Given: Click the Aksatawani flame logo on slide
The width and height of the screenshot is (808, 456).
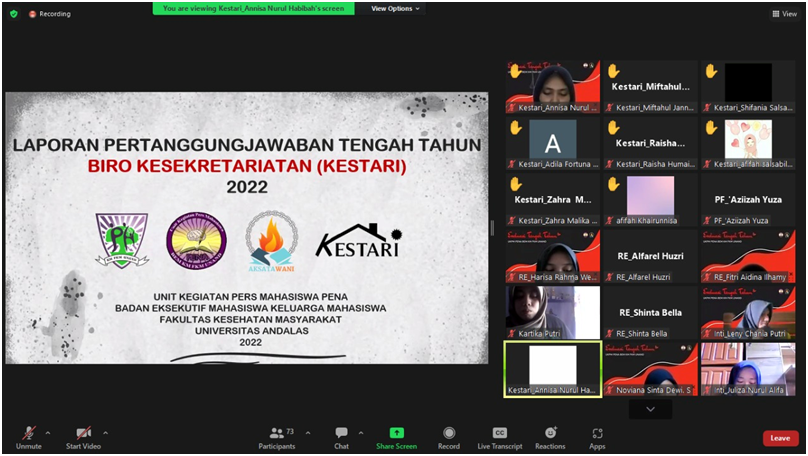Looking at the screenshot, I should [x=272, y=241].
